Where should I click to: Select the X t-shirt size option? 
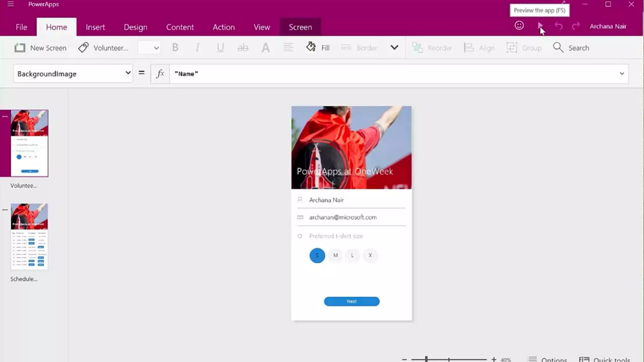(370, 255)
